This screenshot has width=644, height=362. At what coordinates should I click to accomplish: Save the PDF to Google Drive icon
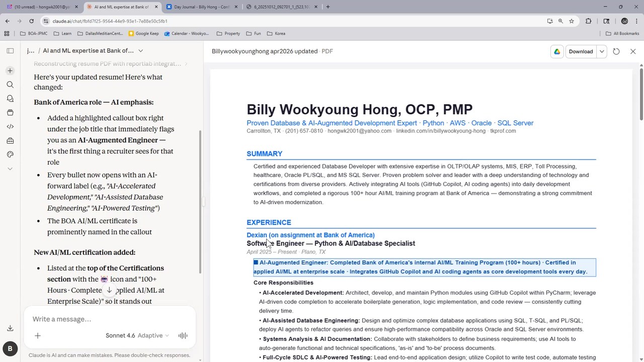(x=557, y=51)
